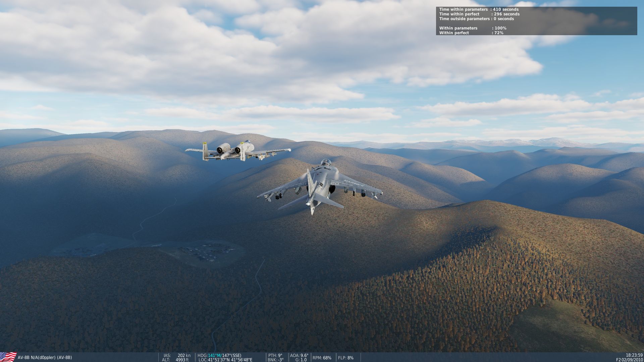Click the IAS 202 kn airspeed readout
644x362 pixels.
click(177, 355)
